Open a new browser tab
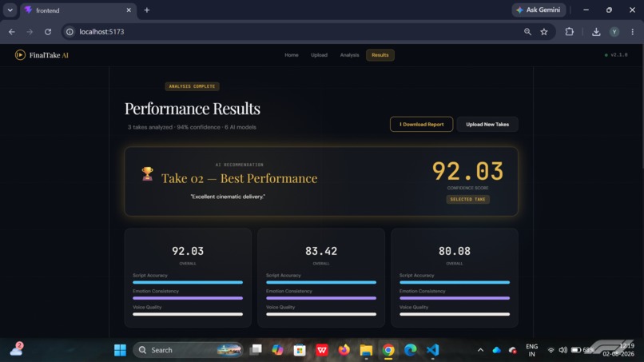644x362 pixels. tap(147, 10)
